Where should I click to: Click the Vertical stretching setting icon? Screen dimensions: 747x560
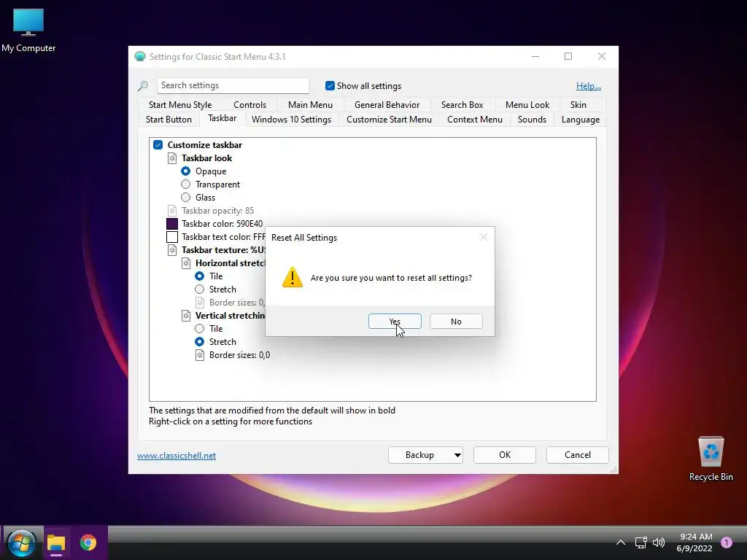[186, 315]
